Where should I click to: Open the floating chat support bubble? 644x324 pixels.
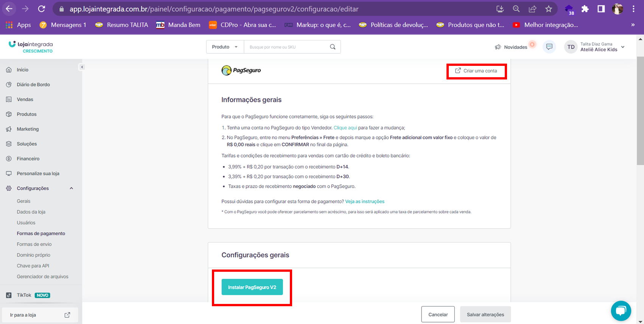[x=621, y=311]
